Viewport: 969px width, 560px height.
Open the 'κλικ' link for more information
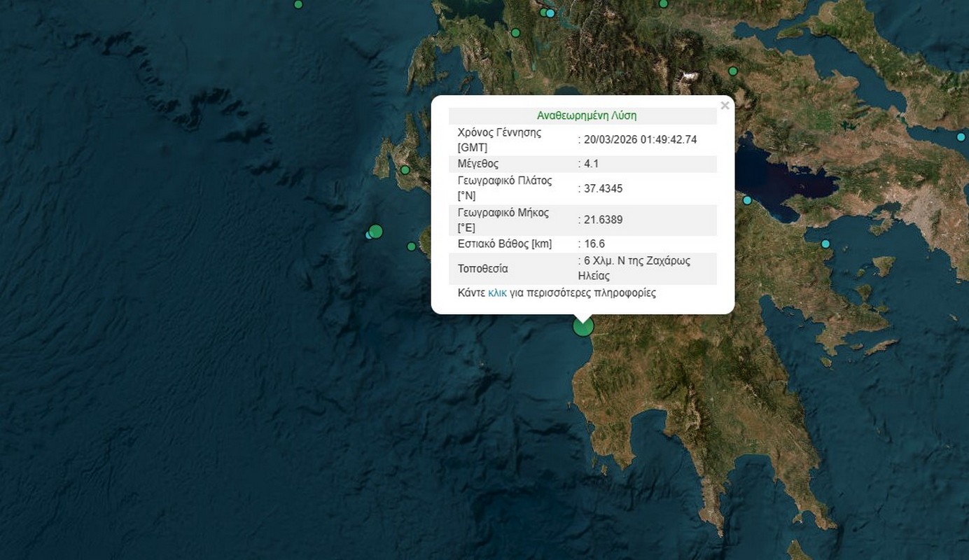click(497, 293)
